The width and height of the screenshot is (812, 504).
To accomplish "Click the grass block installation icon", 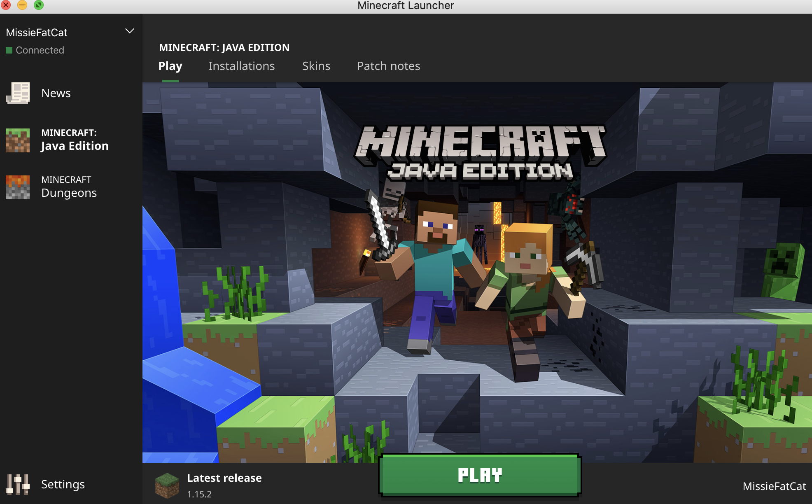I will click(167, 485).
